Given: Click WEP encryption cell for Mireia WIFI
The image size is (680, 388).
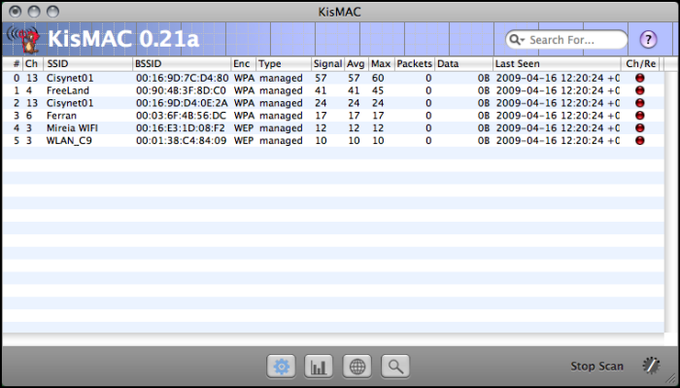Looking at the screenshot, I should pyautogui.click(x=243, y=128).
